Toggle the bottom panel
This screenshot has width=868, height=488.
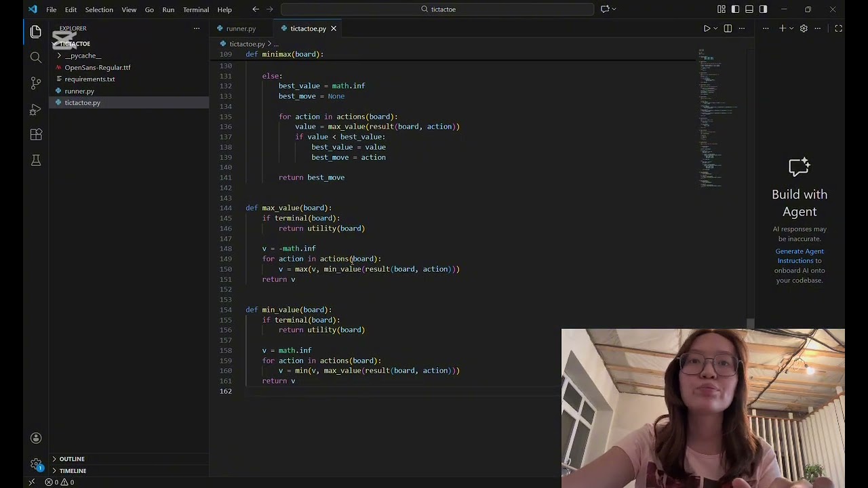[749, 9]
